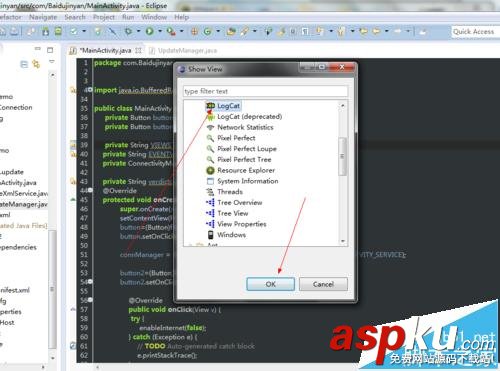Open the Search menu
This screenshot has height=371, width=500.
75,17
